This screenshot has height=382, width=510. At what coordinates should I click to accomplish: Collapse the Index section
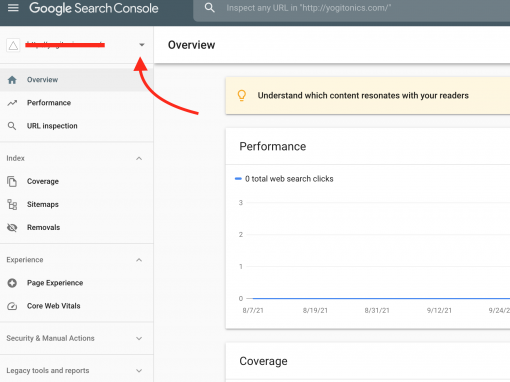pyautogui.click(x=139, y=158)
